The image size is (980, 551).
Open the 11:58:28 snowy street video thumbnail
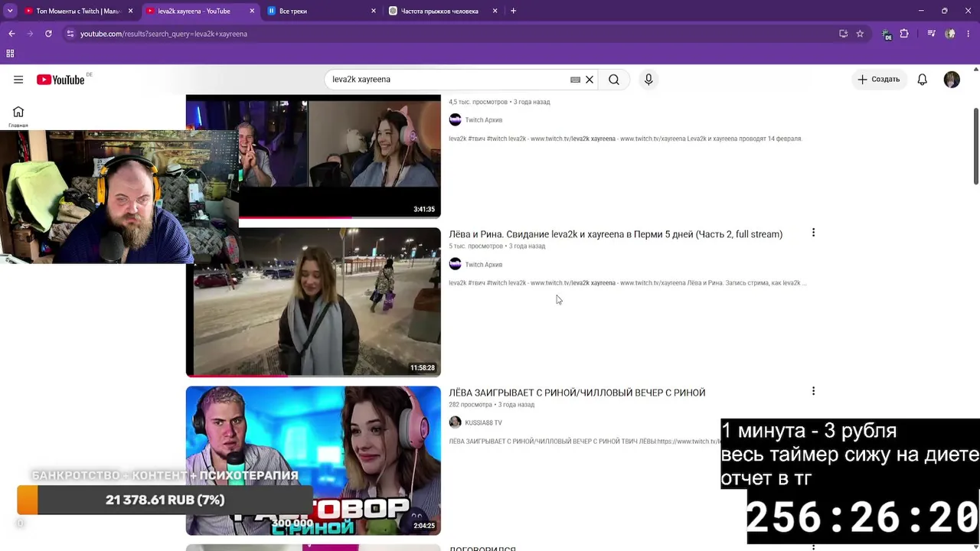tap(313, 302)
